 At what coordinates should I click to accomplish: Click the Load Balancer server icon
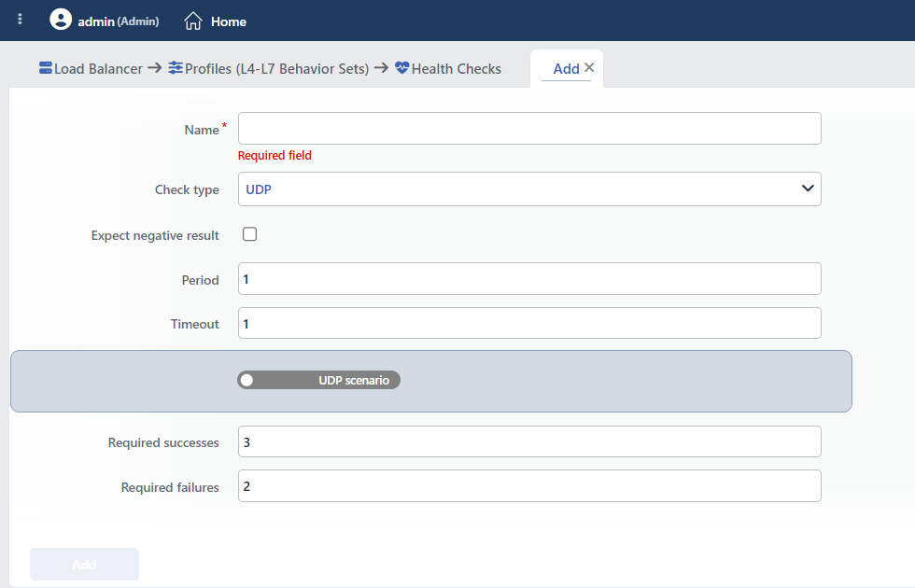click(46, 67)
